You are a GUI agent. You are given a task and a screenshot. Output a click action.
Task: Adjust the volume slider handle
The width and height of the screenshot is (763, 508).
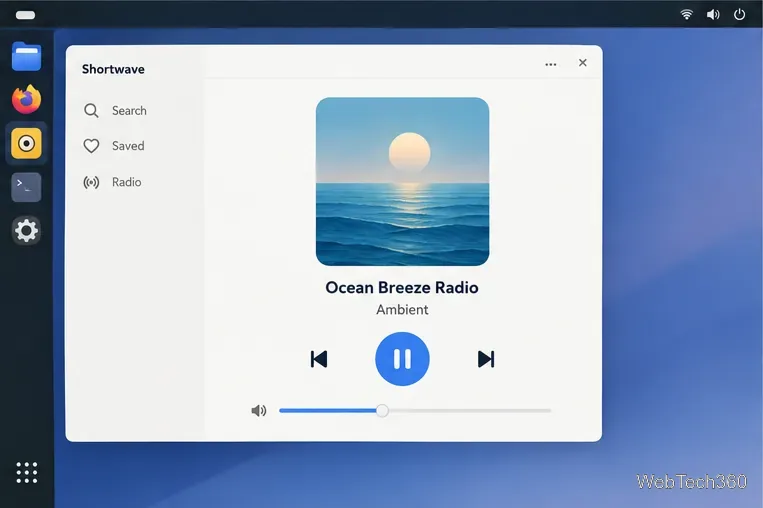coord(382,411)
